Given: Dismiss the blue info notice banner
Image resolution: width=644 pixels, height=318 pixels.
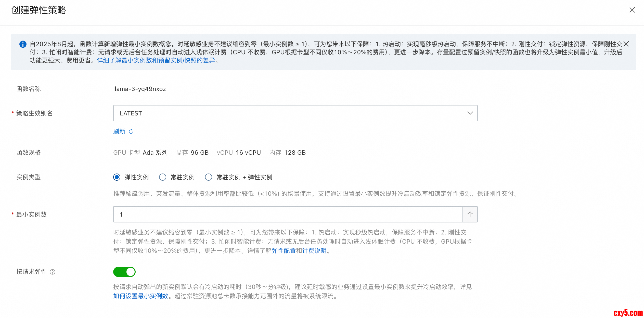Looking at the screenshot, I should click(626, 44).
